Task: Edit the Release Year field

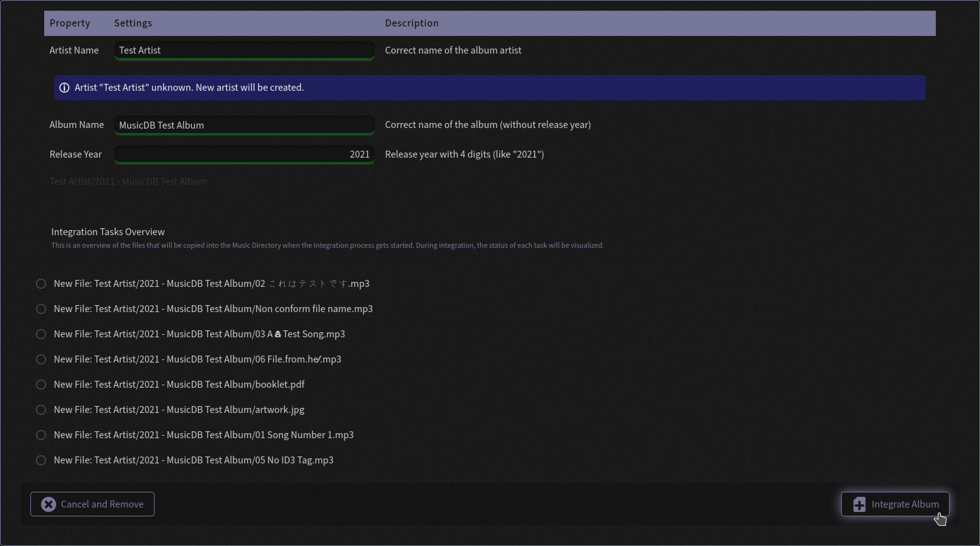Action: tap(244, 154)
